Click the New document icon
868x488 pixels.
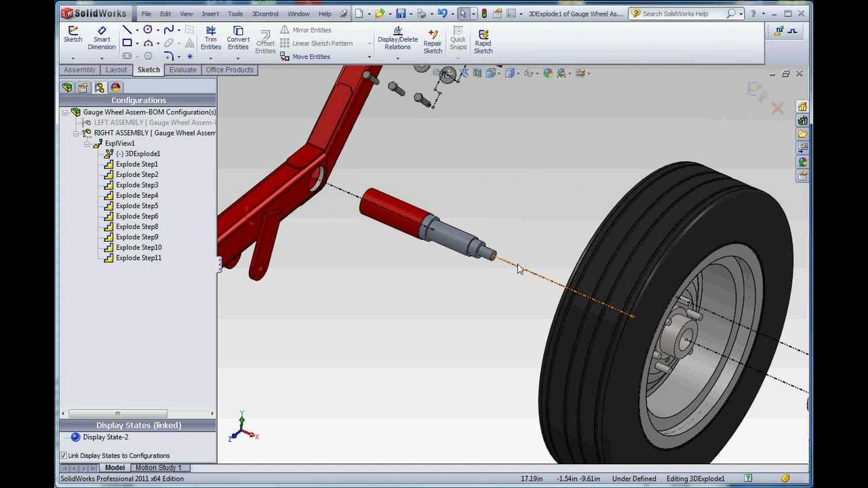coord(359,14)
